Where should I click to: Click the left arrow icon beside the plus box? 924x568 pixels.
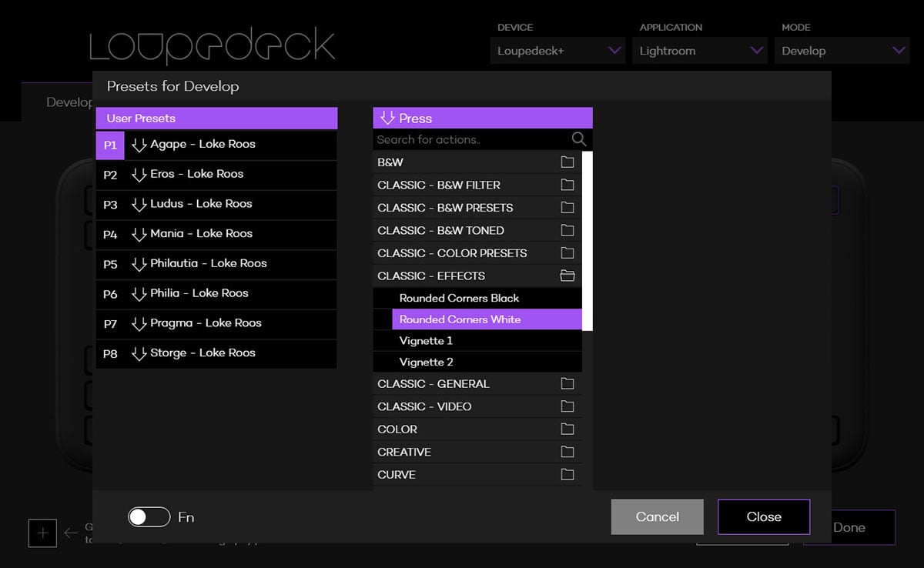pos(71,533)
